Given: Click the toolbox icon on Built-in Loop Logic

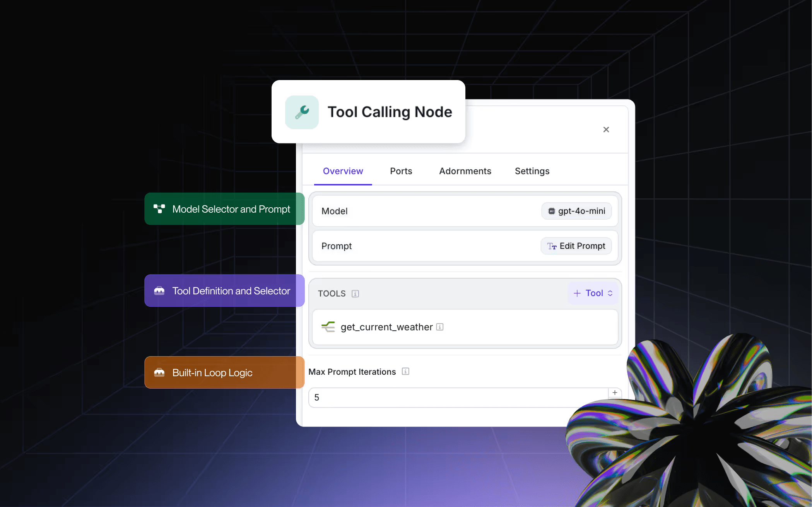Looking at the screenshot, I should pos(159,372).
